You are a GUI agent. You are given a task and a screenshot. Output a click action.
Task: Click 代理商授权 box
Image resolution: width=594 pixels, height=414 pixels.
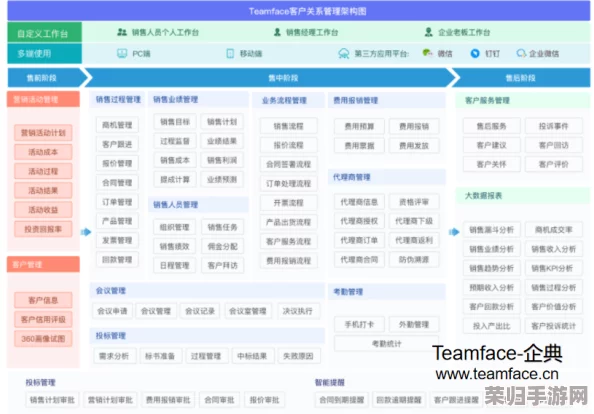point(359,221)
